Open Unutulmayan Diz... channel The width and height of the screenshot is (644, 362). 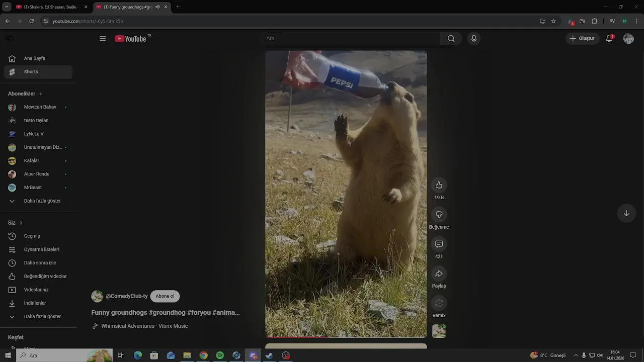38,147
